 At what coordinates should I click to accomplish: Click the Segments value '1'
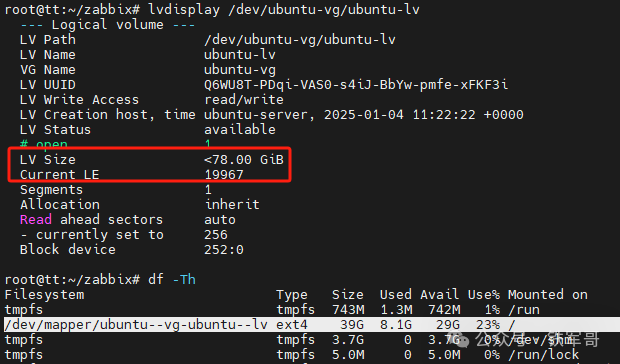[x=208, y=190]
